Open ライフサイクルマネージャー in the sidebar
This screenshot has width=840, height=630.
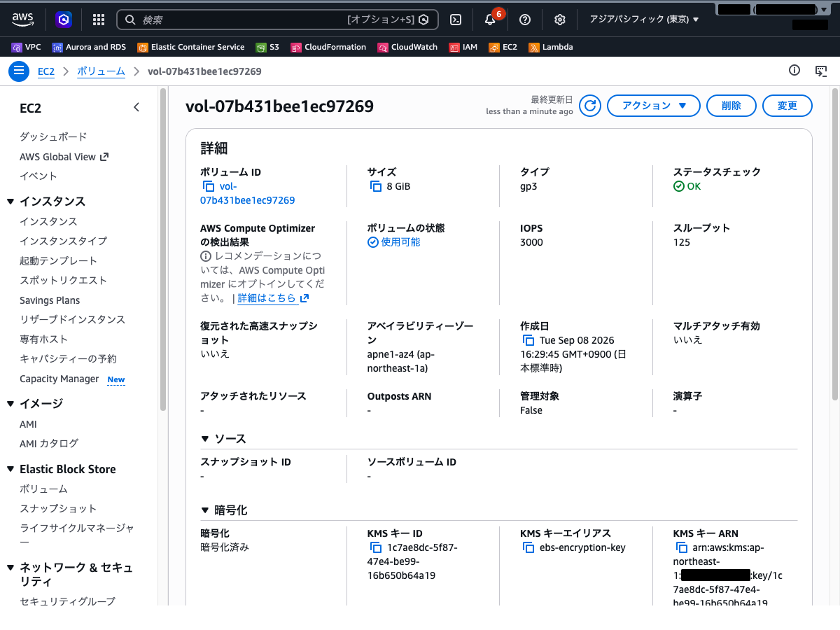[77, 535]
